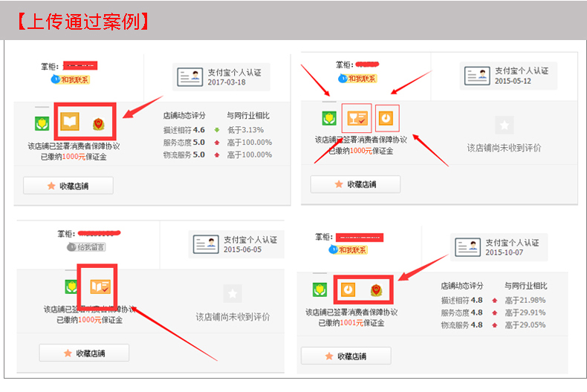This screenshot has height=392, width=587.
Task: Click 与同行业相比 heading in the 2015-10-07 card
Action: (525, 286)
